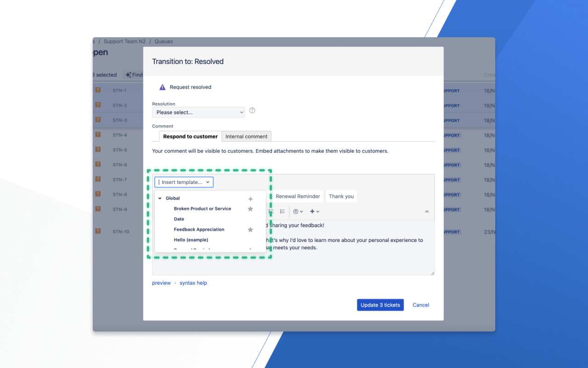Click the Request resolved warning icon
588x368 pixels.
pyautogui.click(x=162, y=87)
